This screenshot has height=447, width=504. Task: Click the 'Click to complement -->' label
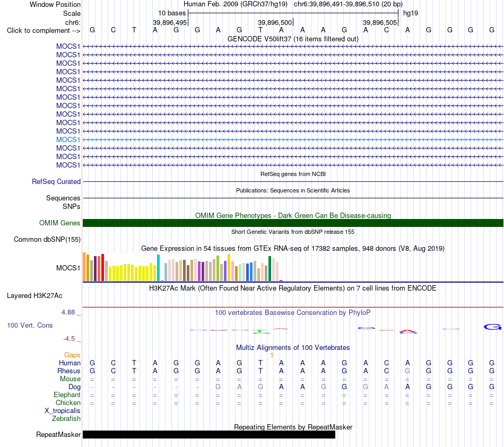(x=44, y=31)
